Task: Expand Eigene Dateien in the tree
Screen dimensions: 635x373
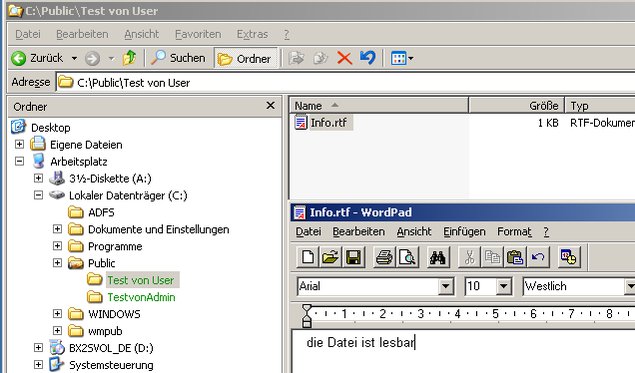Action: coord(19,144)
